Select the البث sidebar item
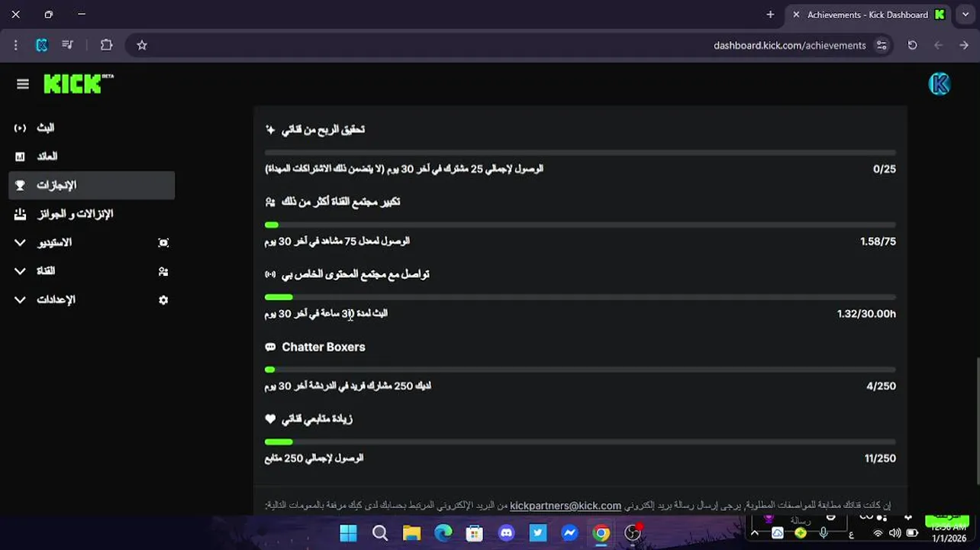980x550 pixels. 92,128
